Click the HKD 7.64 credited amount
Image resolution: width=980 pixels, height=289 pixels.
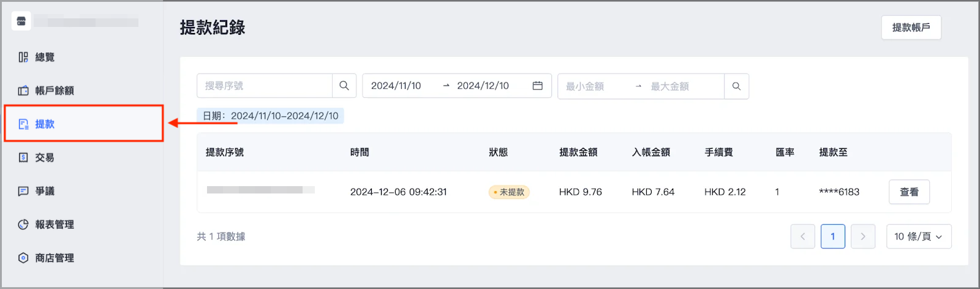[653, 192]
